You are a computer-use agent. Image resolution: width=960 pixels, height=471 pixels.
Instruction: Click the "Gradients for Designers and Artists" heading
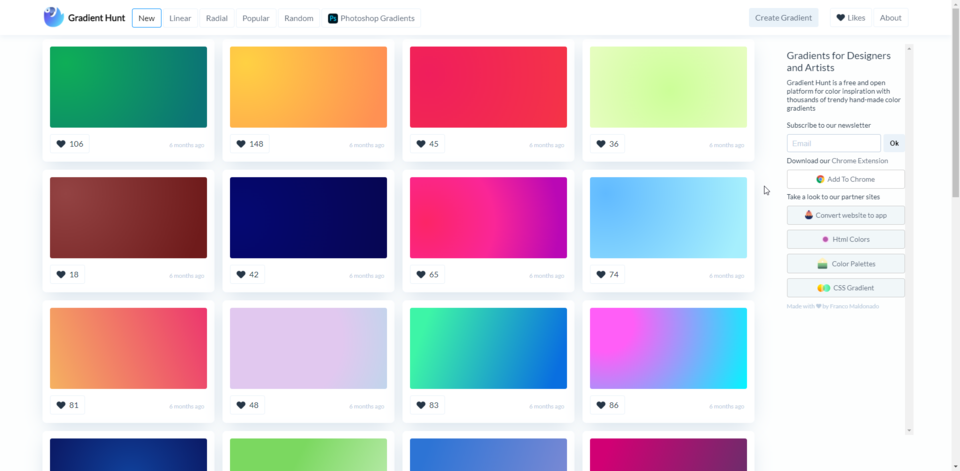(x=839, y=61)
